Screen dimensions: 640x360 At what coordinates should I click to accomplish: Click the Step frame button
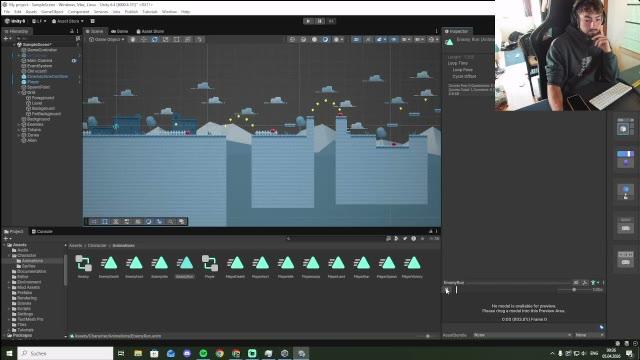331,21
